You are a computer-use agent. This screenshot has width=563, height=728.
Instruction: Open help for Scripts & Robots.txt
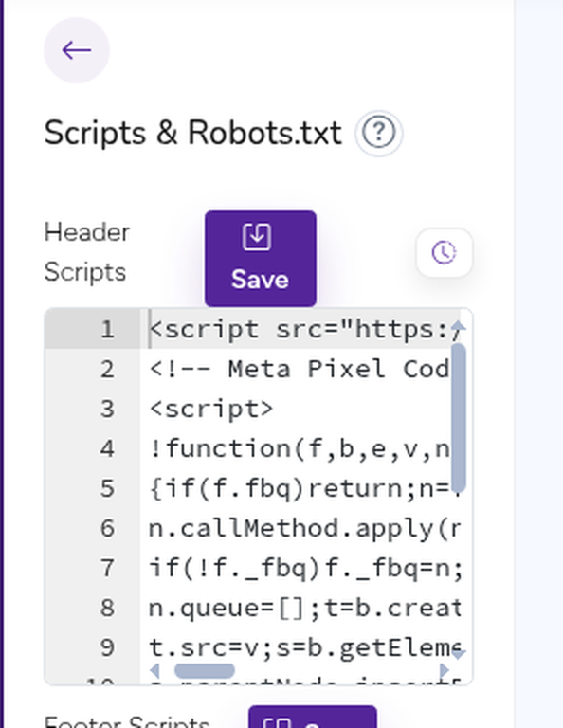(379, 134)
